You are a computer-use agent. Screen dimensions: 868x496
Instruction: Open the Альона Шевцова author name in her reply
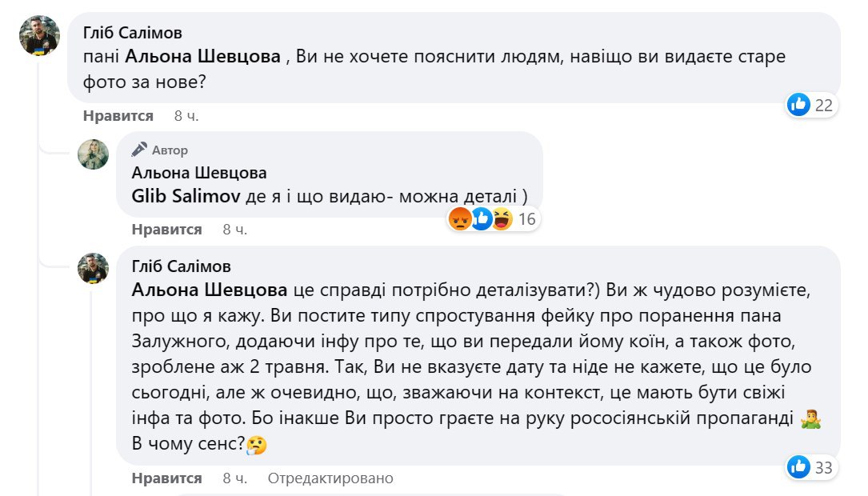coord(199,173)
